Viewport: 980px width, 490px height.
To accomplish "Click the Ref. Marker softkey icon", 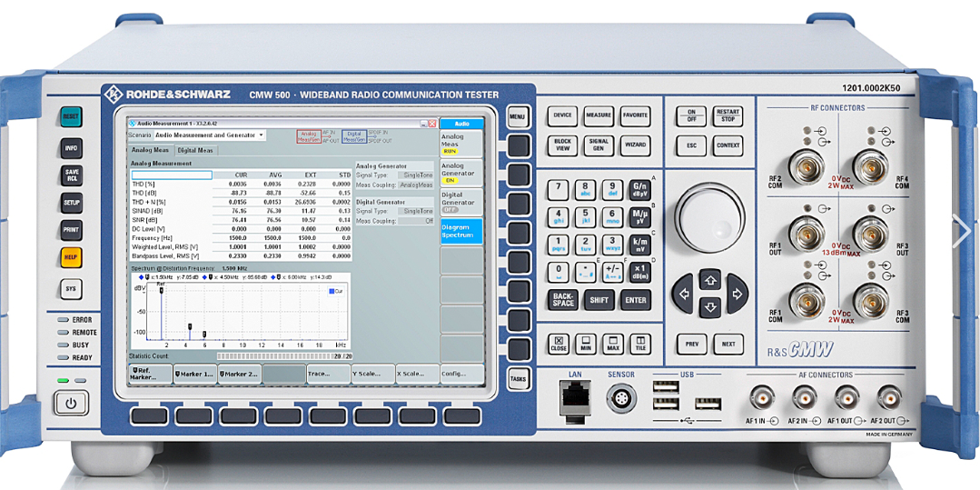I will [x=134, y=370].
